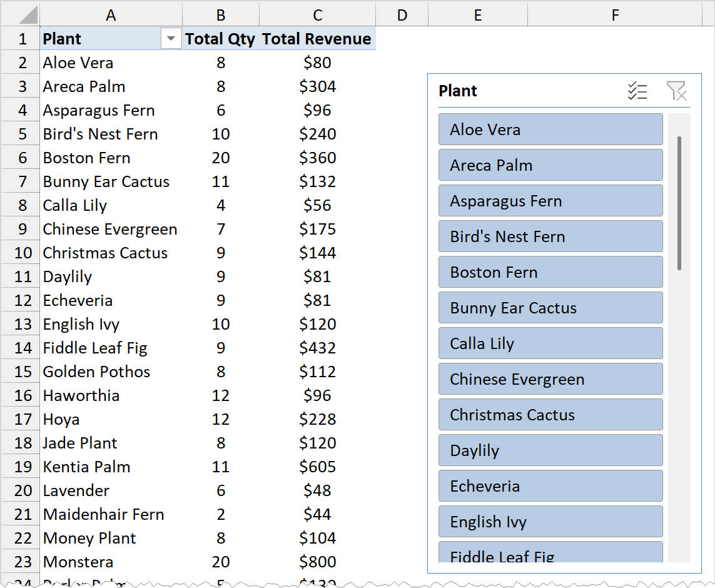Clear the Plant slicer filter
The width and height of the screenshot is (715, 588).
676,91
